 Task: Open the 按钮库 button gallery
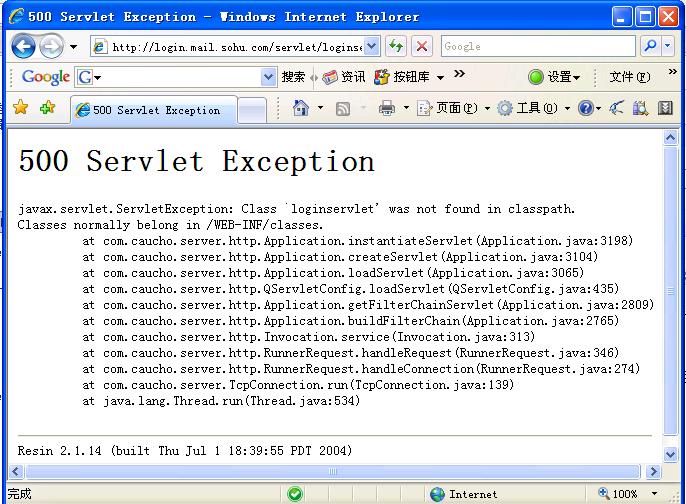point(402,77)
